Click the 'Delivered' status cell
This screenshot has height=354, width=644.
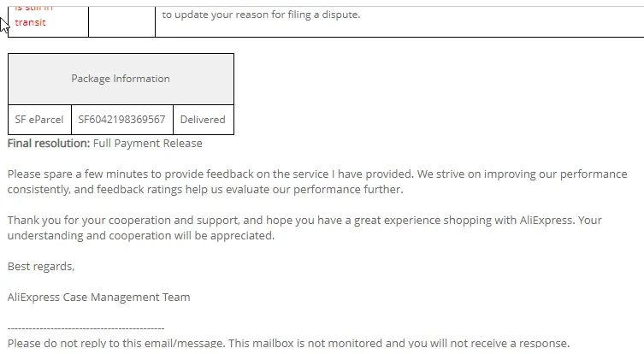(203, 120)
